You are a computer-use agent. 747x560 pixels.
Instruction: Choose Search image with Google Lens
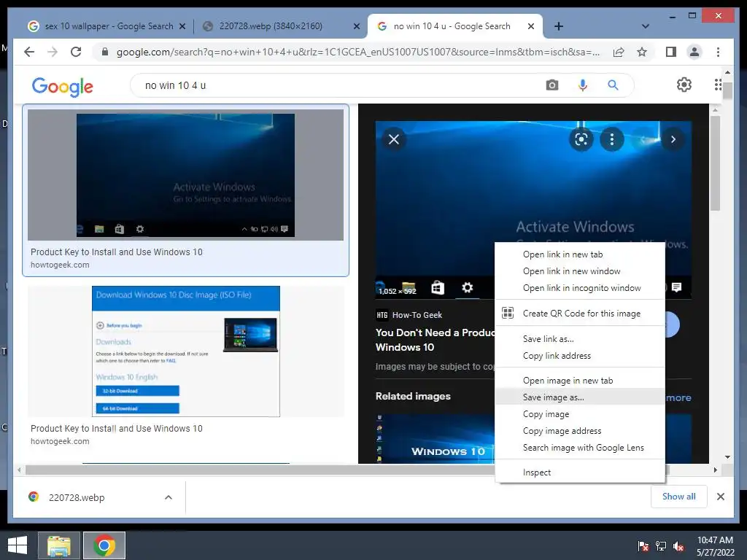[580, 447]
